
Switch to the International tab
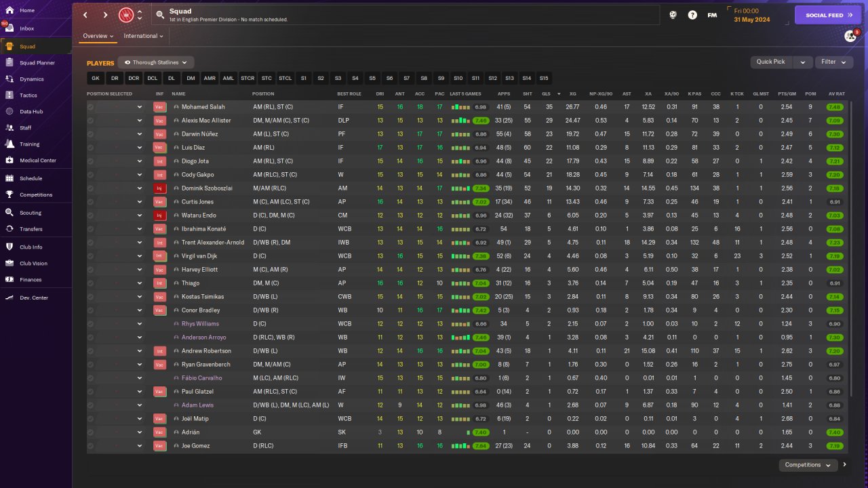[x=144, y=36]
